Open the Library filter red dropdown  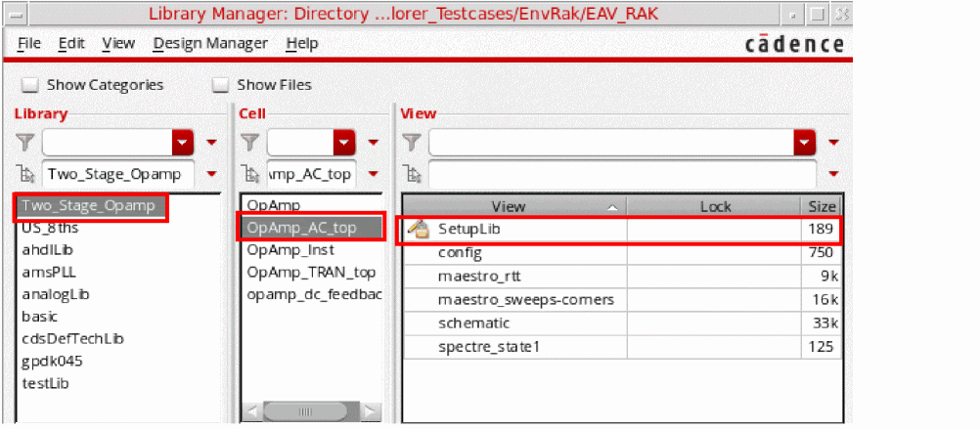pos(183,143)
